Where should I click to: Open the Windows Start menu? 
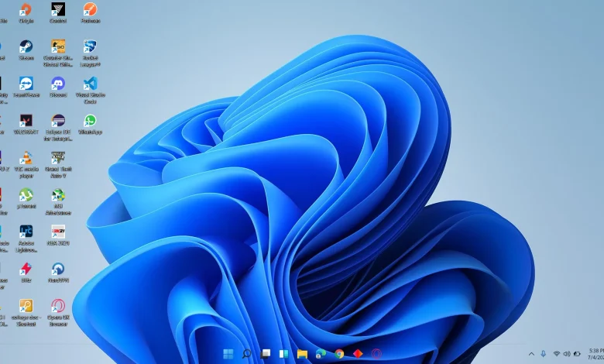[228, 354]
